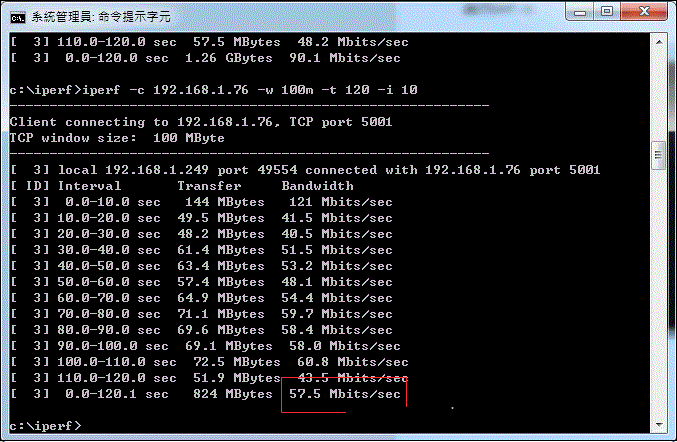The image size is (677, 442).
Task: Click the iperf -c 192.168.1.76 command line
Action: tap(214, 90)
